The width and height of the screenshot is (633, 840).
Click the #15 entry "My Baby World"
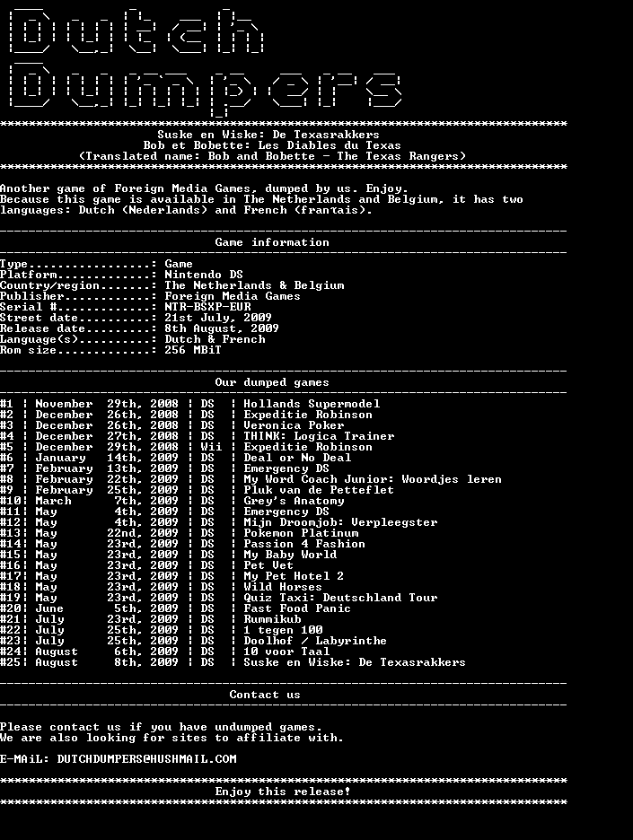point(290,555)
